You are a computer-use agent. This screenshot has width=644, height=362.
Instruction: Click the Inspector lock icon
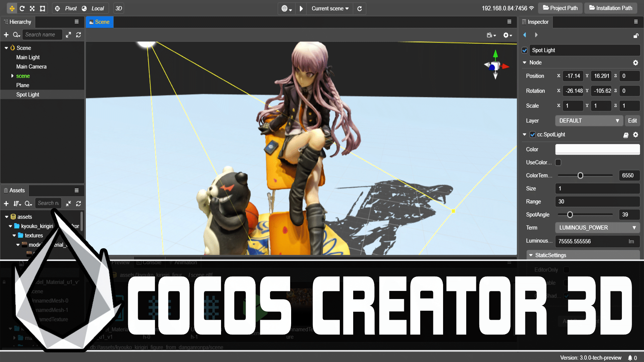tap(636, 36)
